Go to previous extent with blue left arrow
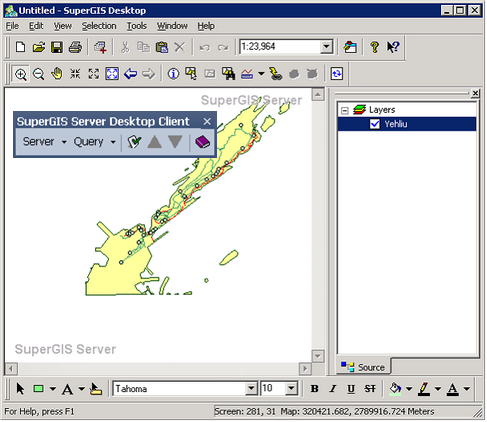Viewport: 487px width, 422px height. pyautogui.click(x=130, y=74)
